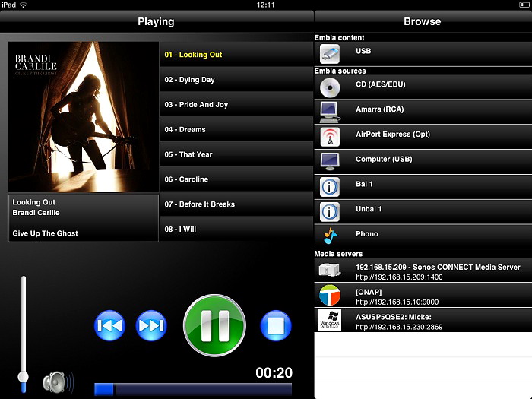Click the vertical volume slider knob

click(x=24, y=377)
